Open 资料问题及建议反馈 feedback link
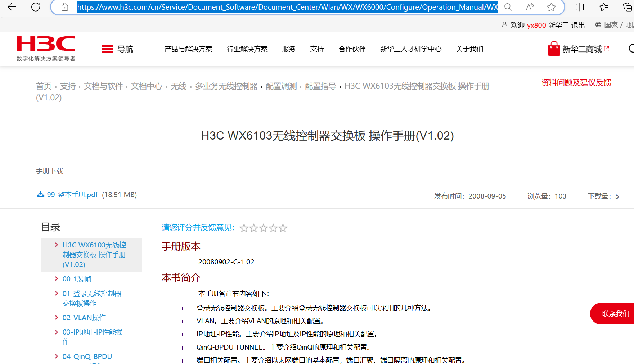The height and width of the screenshot is (364, 634). 576,83
